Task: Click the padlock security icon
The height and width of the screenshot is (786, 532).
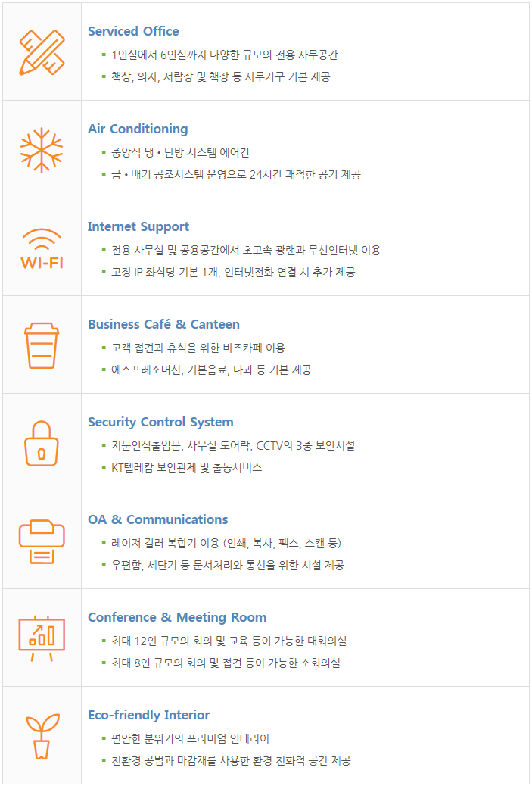Action: point(42,444)
